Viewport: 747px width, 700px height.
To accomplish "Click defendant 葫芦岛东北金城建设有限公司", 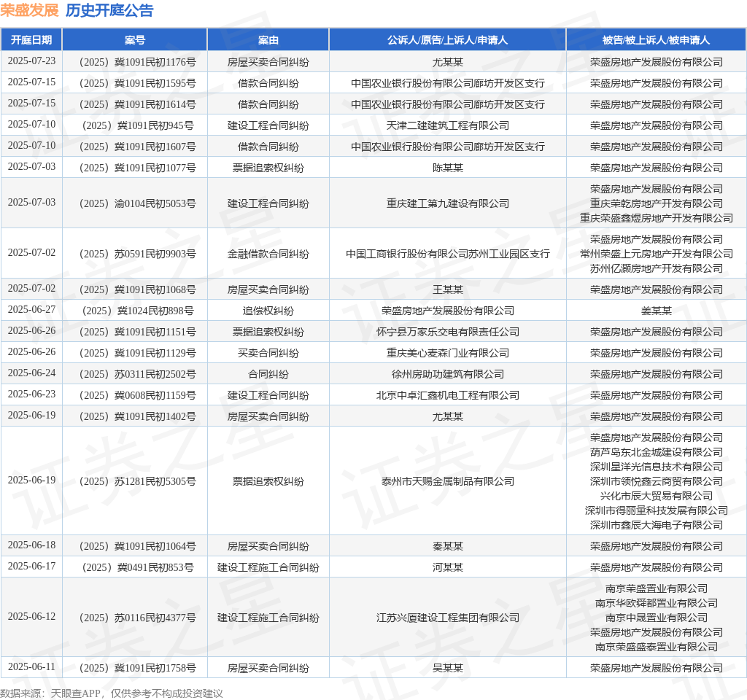I will [656, 452].
